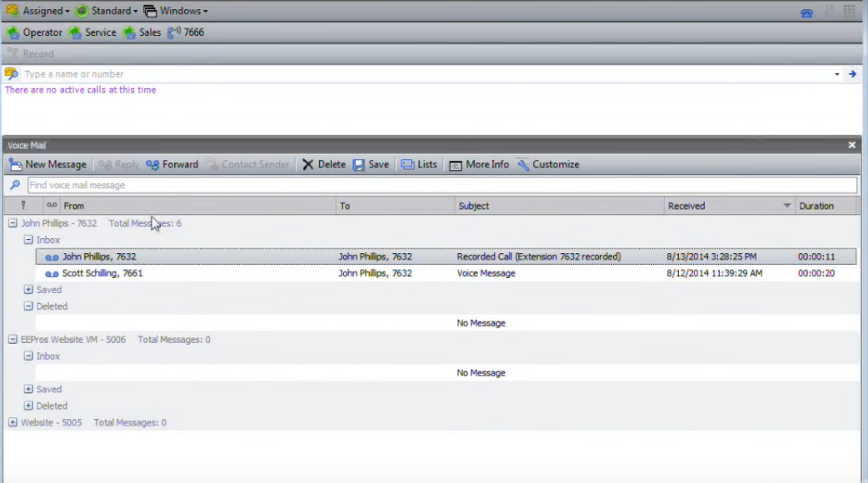The image size is (868, 483).
Task: Save the selected voice mail
Action: click(371, 164)
